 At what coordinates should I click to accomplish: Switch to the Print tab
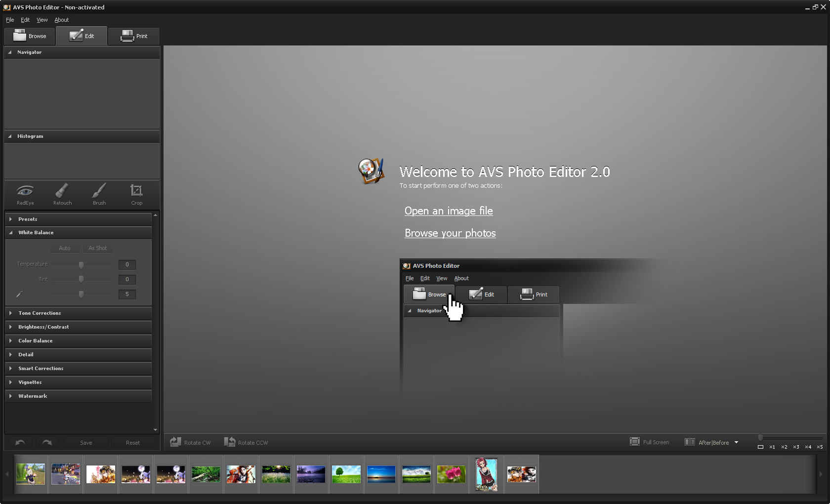pos(134,36)
